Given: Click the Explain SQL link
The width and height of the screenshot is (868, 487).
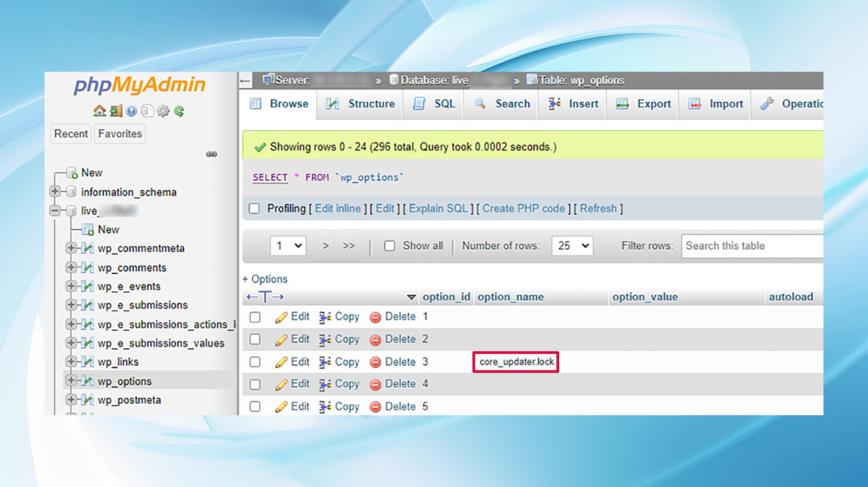Looking at the screenshot, I should (438, 209).
